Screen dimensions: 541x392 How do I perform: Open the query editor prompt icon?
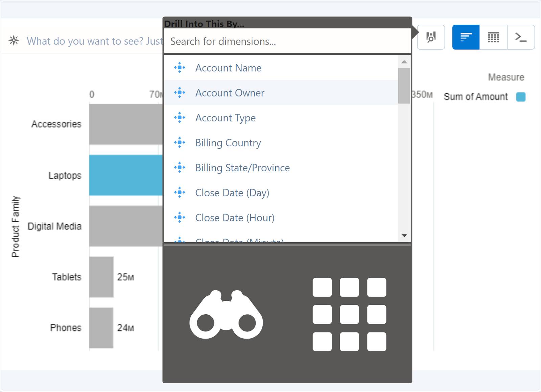click(521, 37)
